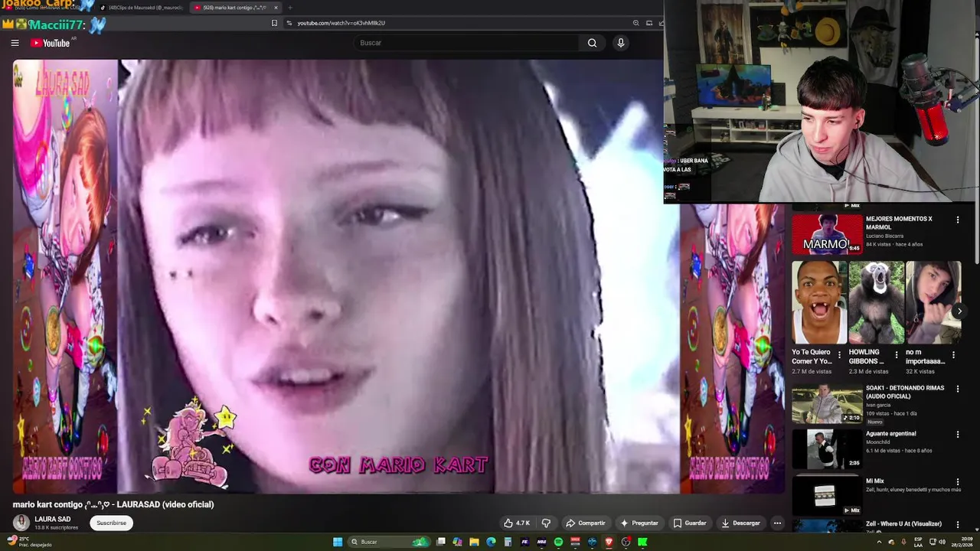
Task: Open options for Mi Mix
Action: 957,481
